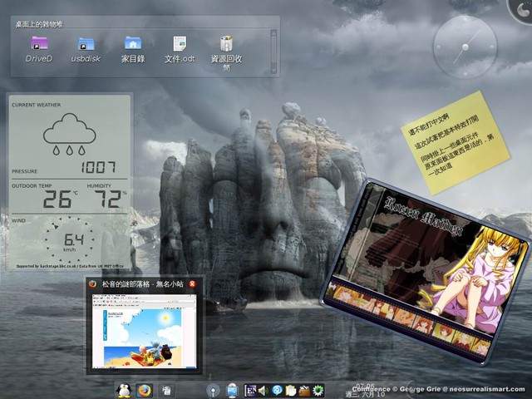This screenshot has width=532, height=399.
Task: Click the backstage.bbc.co.uk credit text in the weather widget
Action: [x=70, y=266]
